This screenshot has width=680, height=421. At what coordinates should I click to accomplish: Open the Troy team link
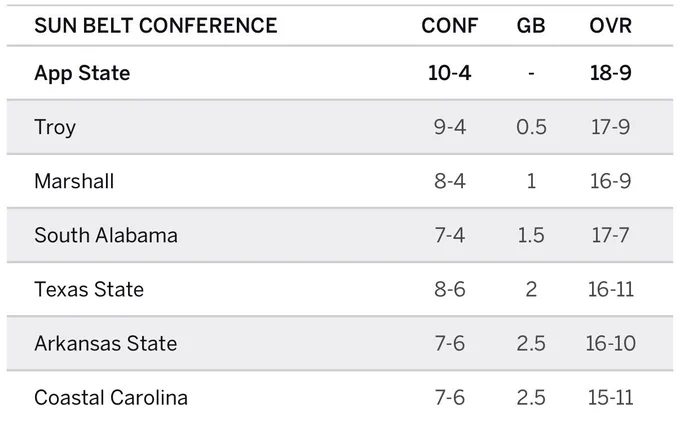[x=55, y=127]
